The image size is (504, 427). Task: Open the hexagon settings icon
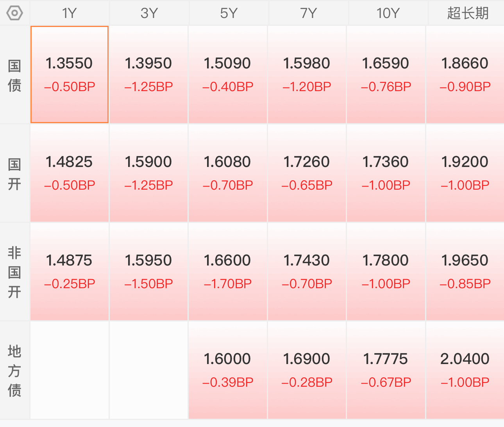tap(14, 13)
